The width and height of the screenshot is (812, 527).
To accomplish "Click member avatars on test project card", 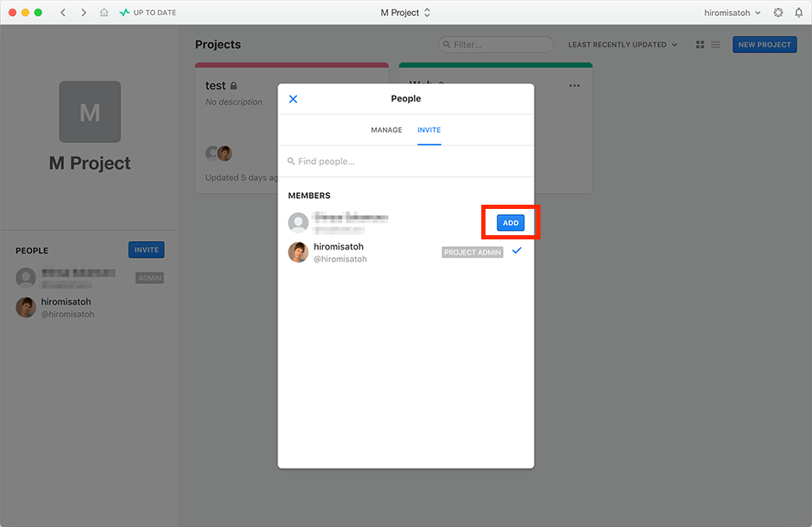I will (x=218, y=153).
